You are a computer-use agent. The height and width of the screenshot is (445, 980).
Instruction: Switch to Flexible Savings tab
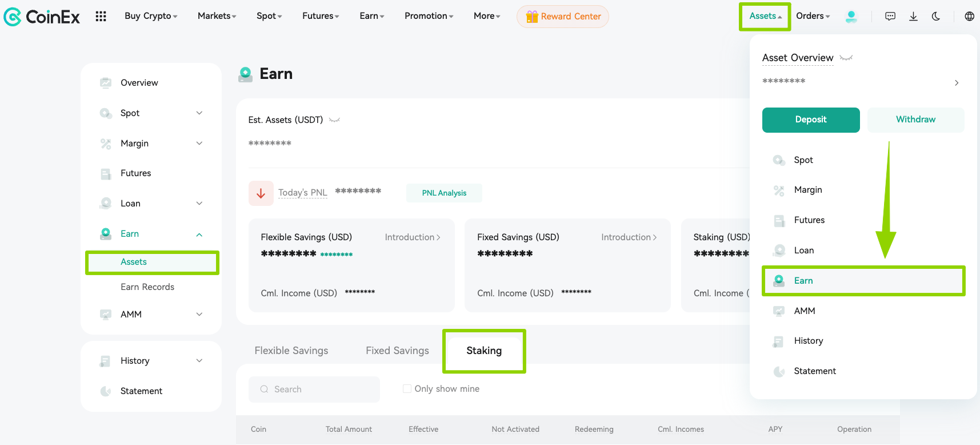tap(291, 351)
